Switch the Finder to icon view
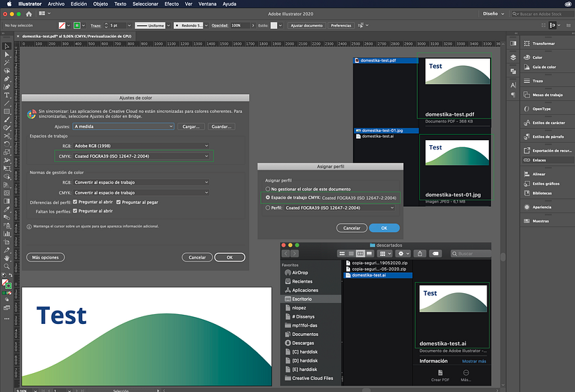Viewport: 575px width, 392px height. (341, 253)
